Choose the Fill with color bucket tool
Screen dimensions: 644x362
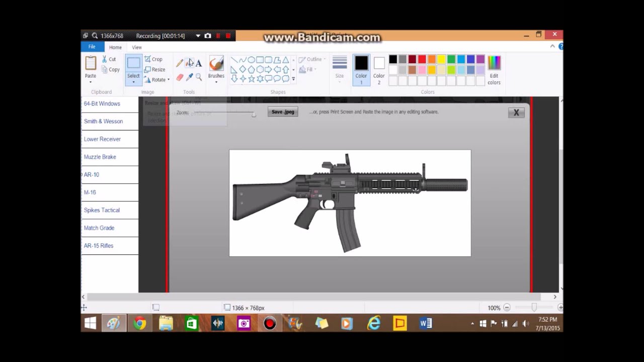tap(189, 63)
